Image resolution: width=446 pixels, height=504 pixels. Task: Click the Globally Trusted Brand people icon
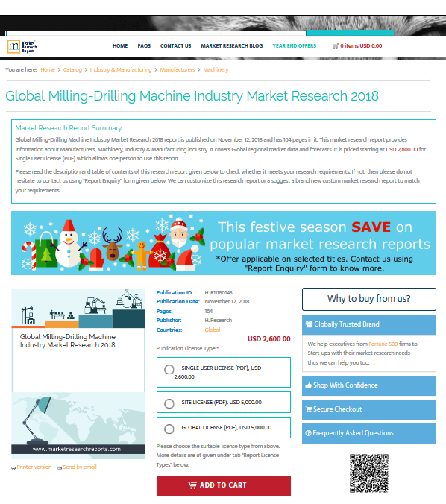point(309,324)
